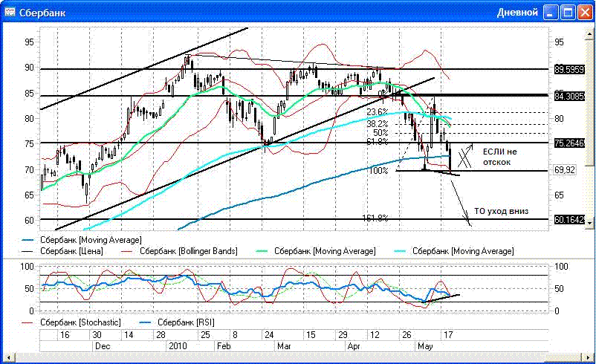This screenshot has width=596, height=364.
Task: Click the '2010' year label on time axis
Action: (x=178, y=346)
